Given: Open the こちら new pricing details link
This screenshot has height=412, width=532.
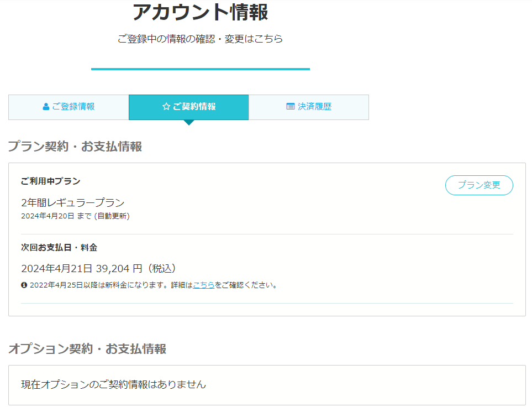Looking at the screenshot, I should (x=203, y=285).
